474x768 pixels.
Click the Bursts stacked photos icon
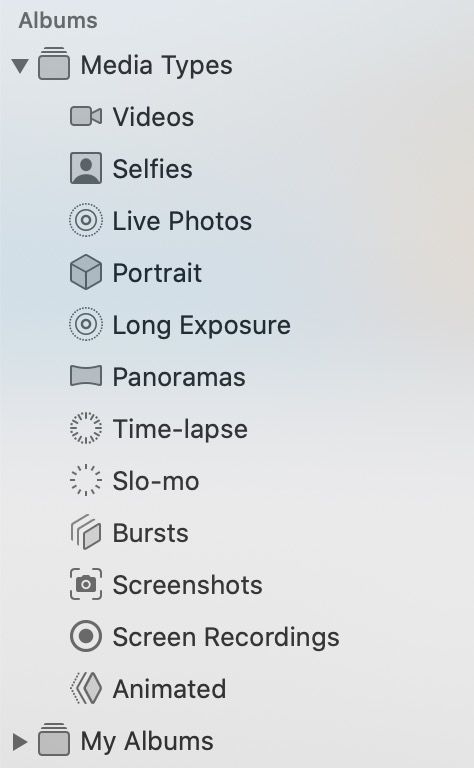coord(86,532)
